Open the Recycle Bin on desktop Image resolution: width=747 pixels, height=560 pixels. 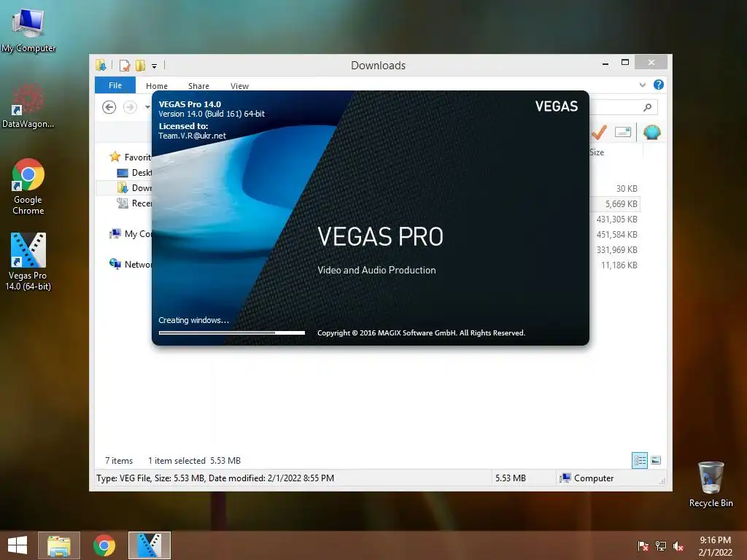(711, 484)
